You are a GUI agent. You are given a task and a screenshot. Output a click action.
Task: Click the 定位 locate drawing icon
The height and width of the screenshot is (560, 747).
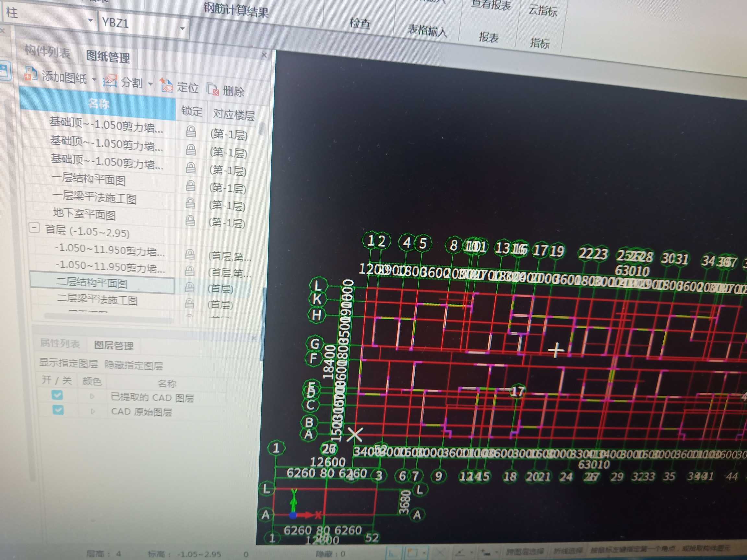tap(166, 85)
